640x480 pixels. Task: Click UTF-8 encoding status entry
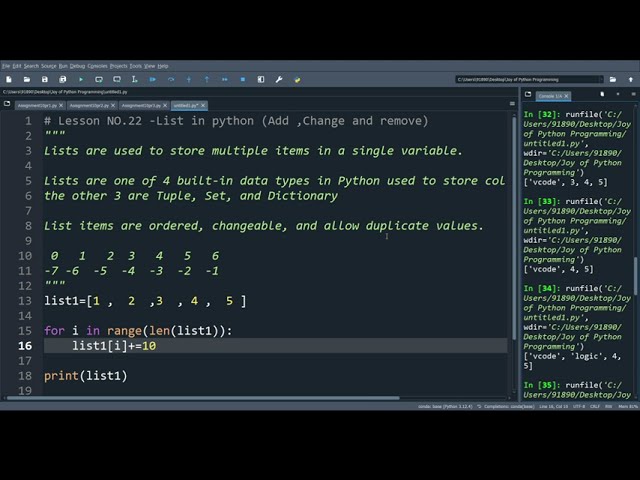[579, 407]
